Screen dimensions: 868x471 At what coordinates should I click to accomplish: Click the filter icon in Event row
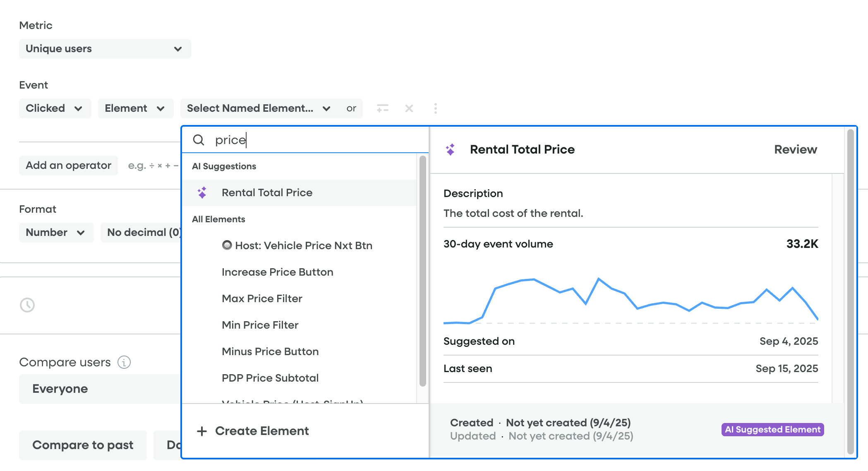382,108
